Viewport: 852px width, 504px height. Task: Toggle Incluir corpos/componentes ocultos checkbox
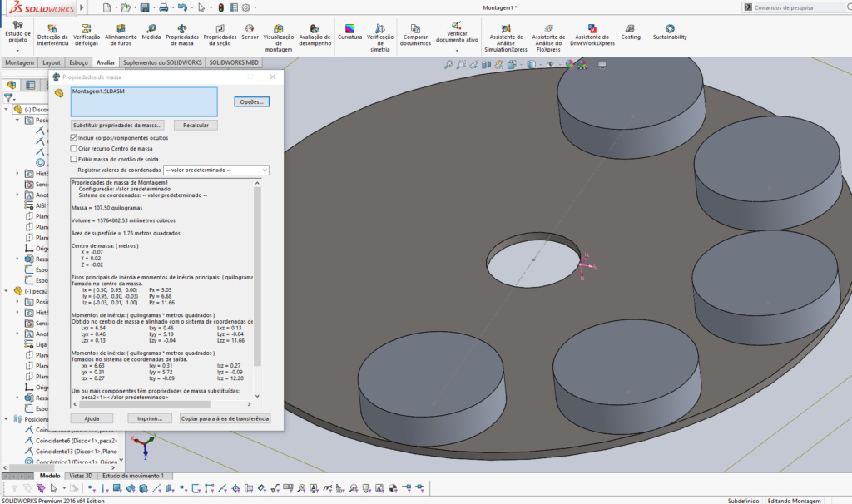point(73,138)
